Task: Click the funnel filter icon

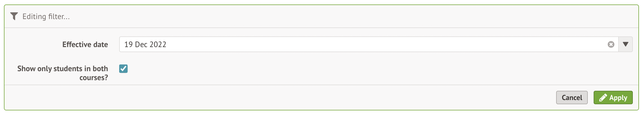Action: pyautogui.click(x=14, y=17)
